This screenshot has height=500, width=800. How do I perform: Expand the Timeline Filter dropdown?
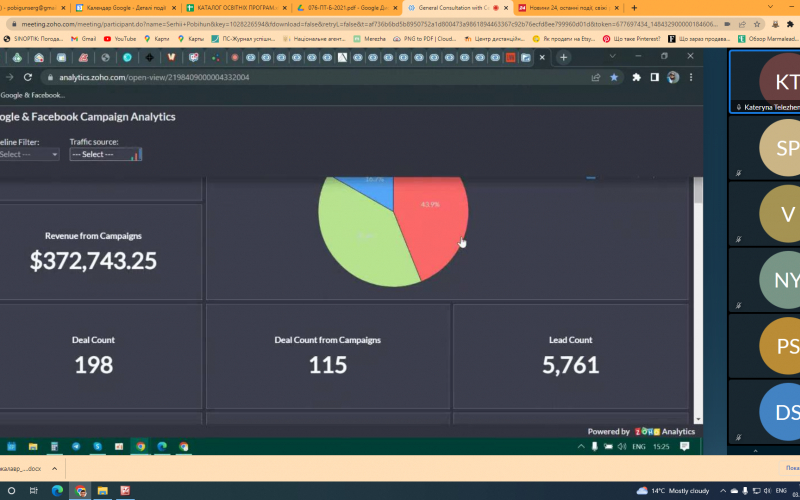coord(29,154)
